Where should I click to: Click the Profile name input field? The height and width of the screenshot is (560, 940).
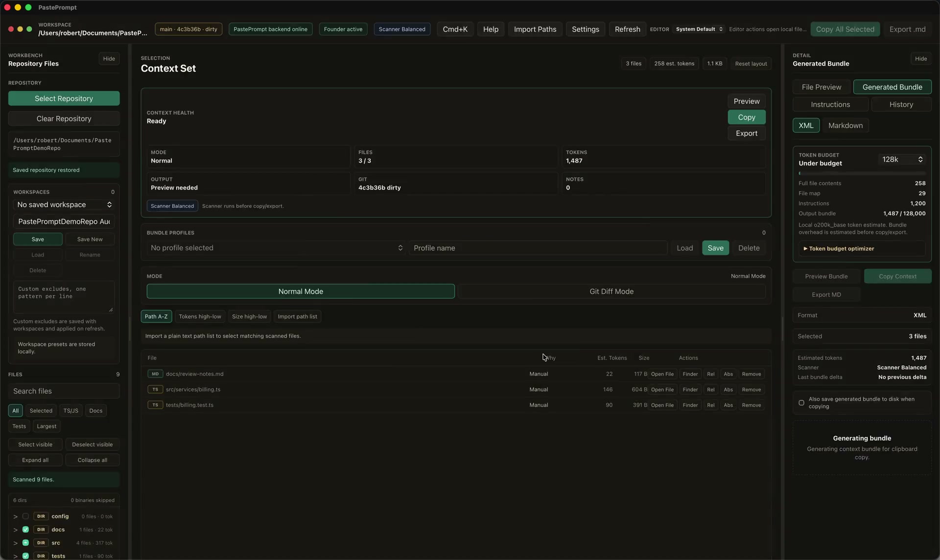tap(538, 248)
